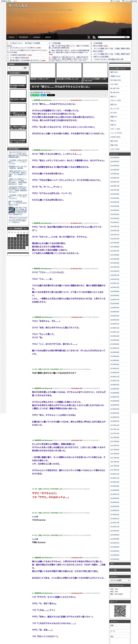Image resolution: width=138 pixels, height=644 pixels.
Task: Go to next month in calendar
Action: pyautogui.click(x=25, y=229)
